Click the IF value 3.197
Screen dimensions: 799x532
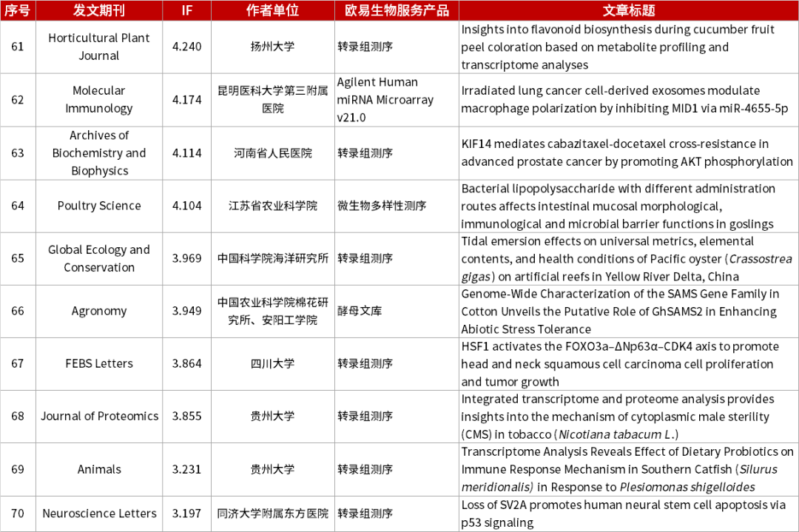pyautogui.click(x=187, y=514)
